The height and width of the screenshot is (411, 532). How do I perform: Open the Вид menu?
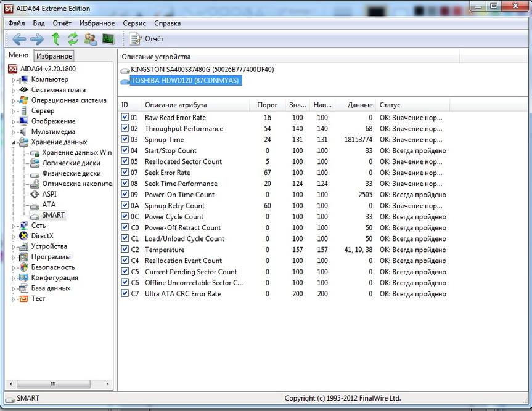click(39, 23)
